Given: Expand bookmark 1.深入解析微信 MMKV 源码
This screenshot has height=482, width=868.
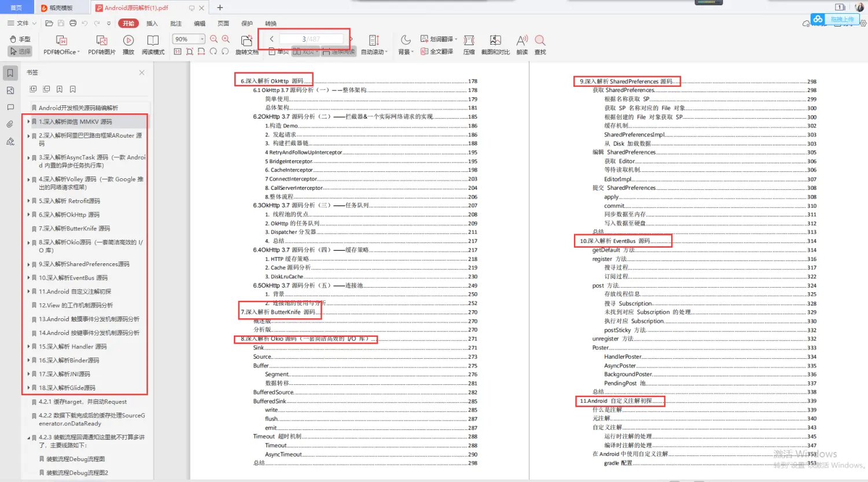Looking at the screenshot, I should click(28, 122).
